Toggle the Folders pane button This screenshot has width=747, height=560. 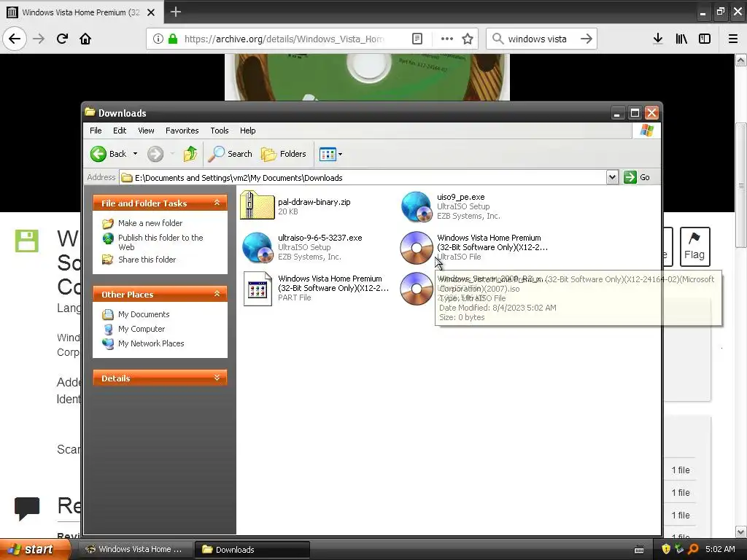point(284,154)
